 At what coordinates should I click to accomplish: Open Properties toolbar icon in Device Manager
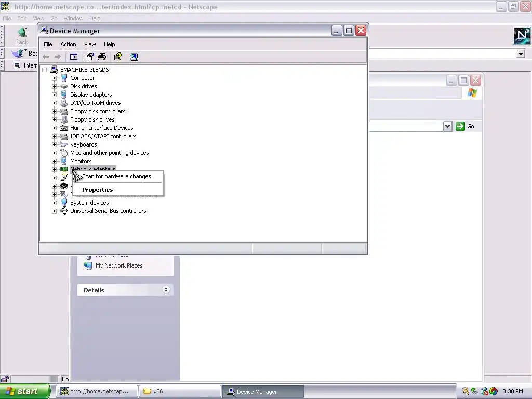tap(89, 57)
